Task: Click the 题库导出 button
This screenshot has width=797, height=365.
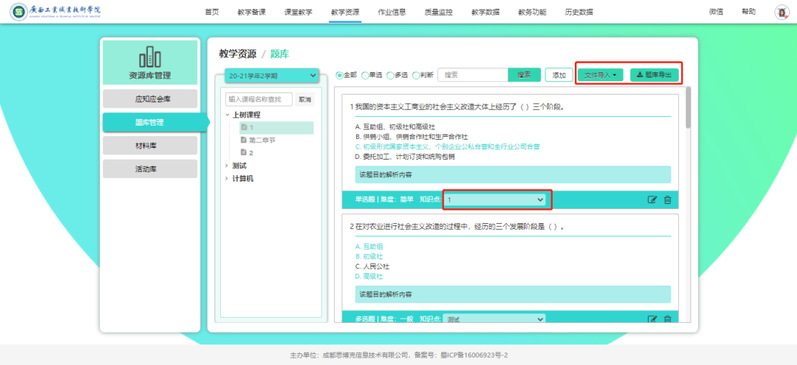Action: [x=654, y=75]
